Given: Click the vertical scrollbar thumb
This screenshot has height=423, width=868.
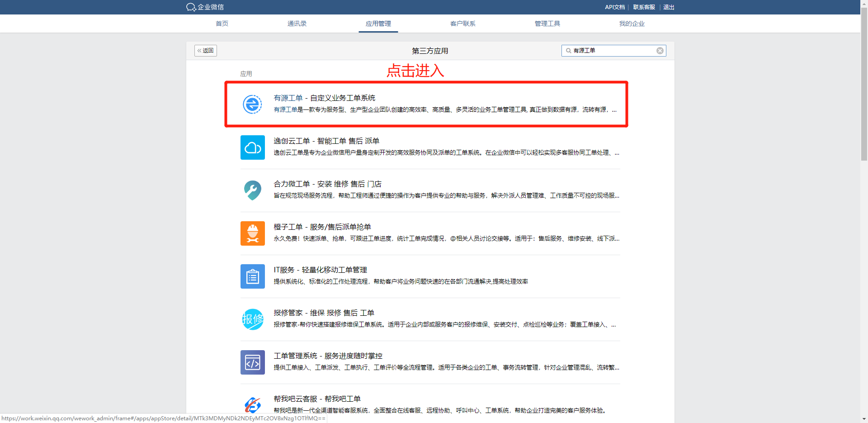Looking at the screenshot, I should (864, 84).
